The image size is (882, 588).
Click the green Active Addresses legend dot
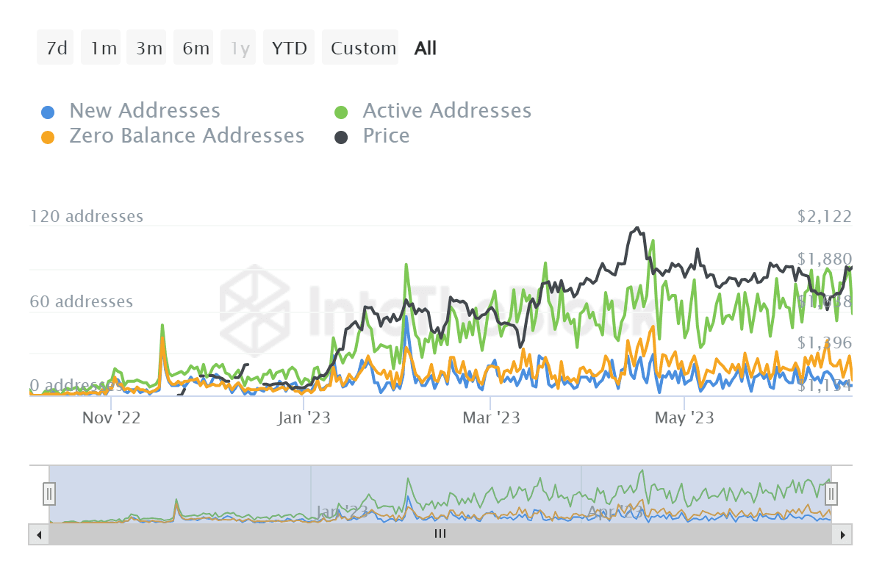click(x=341, y=112)
